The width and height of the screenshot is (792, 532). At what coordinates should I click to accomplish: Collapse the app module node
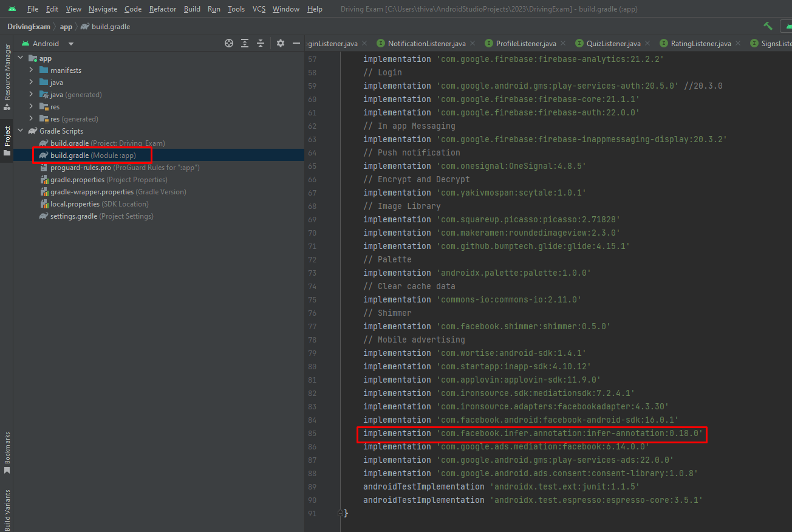click(21, 58)
